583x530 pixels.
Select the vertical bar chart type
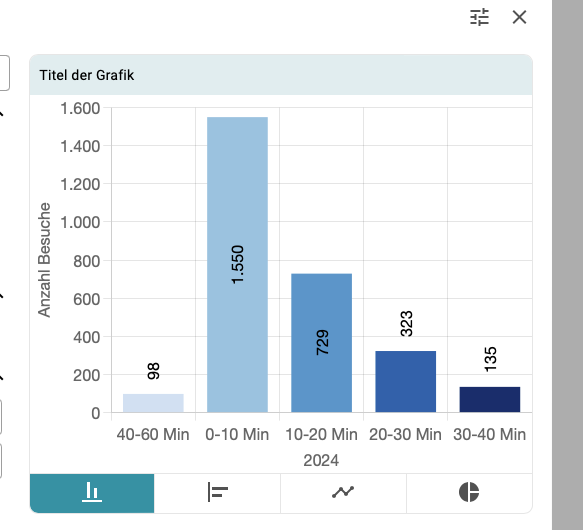coord(92,493)
